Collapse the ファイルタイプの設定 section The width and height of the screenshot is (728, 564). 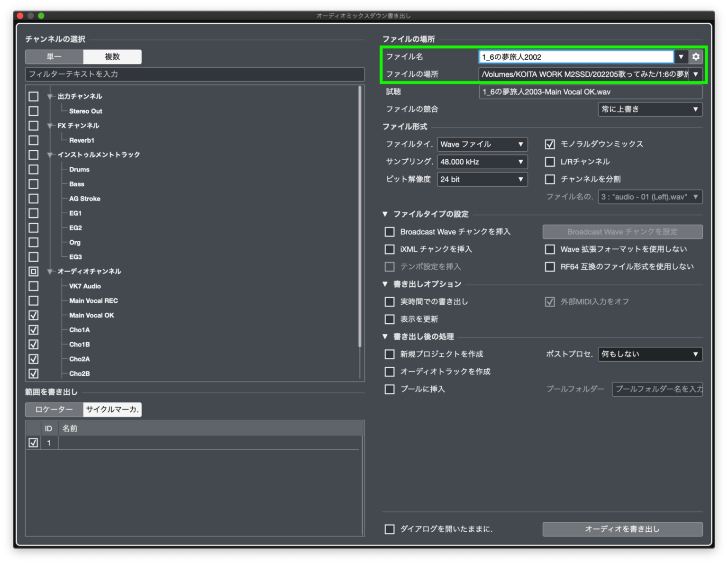[385, 214]
